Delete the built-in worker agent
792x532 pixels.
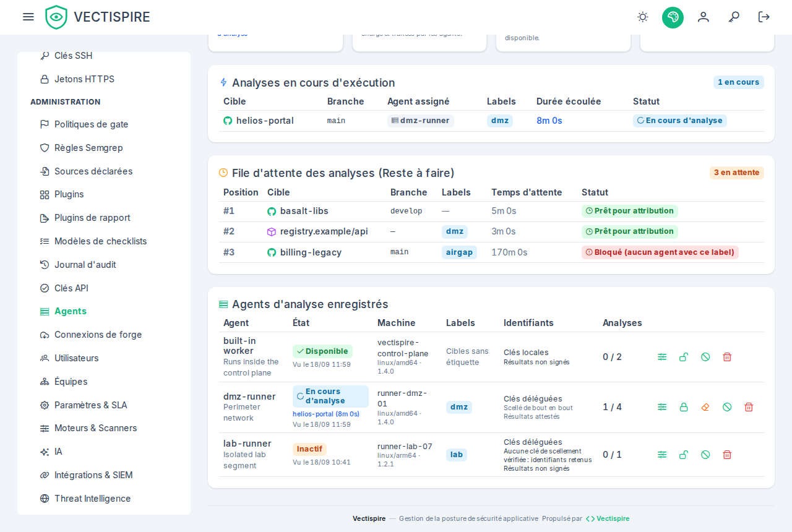point(727,357)
